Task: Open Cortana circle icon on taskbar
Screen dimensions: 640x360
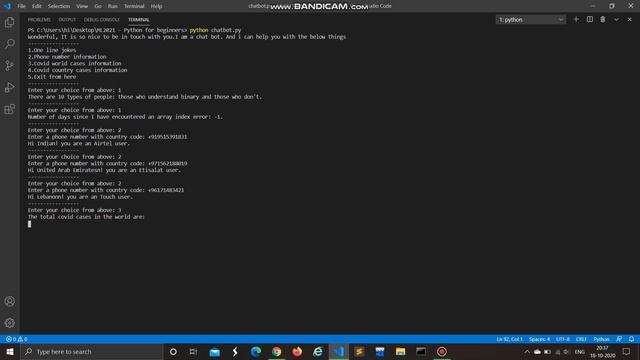Action: tap(173, 351)
